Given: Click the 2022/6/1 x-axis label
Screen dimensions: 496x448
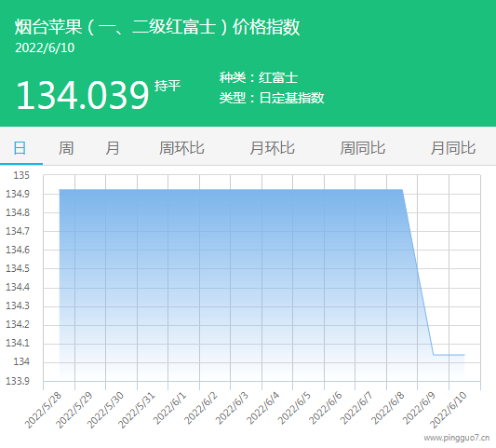Looking at the screenshot, I should point(170,409).
